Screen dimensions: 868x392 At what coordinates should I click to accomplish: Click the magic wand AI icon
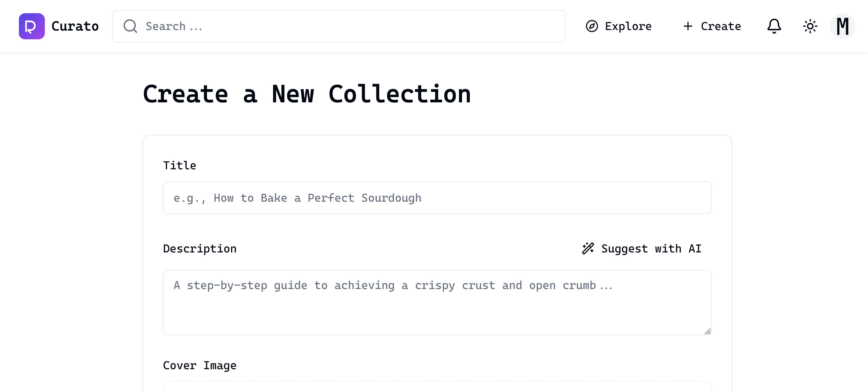pyautogui.click(x=588, y=249)
